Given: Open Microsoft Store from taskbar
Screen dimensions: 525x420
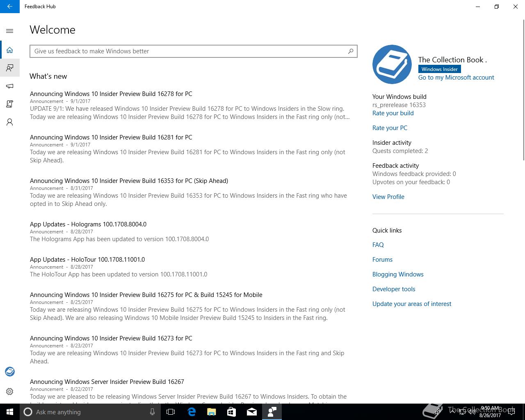Looking at the screenshot, I should point(231,412).
